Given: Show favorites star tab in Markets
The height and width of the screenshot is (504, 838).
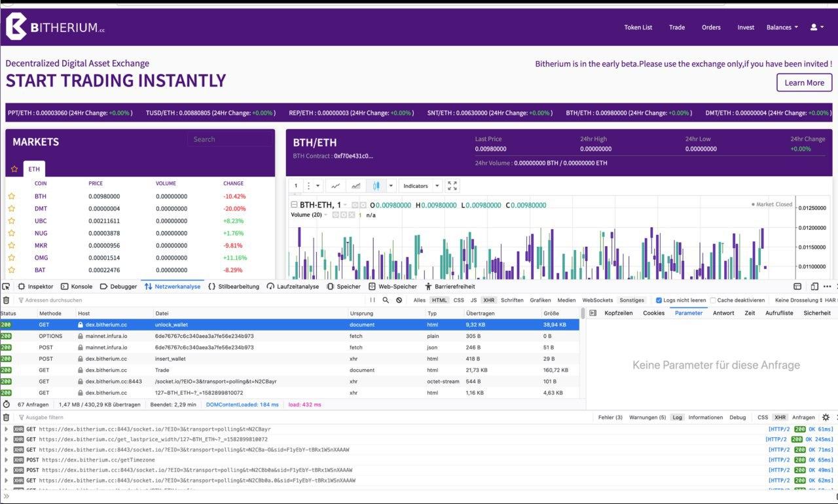Looking at the screenshot, I should (x=14, y=169).
